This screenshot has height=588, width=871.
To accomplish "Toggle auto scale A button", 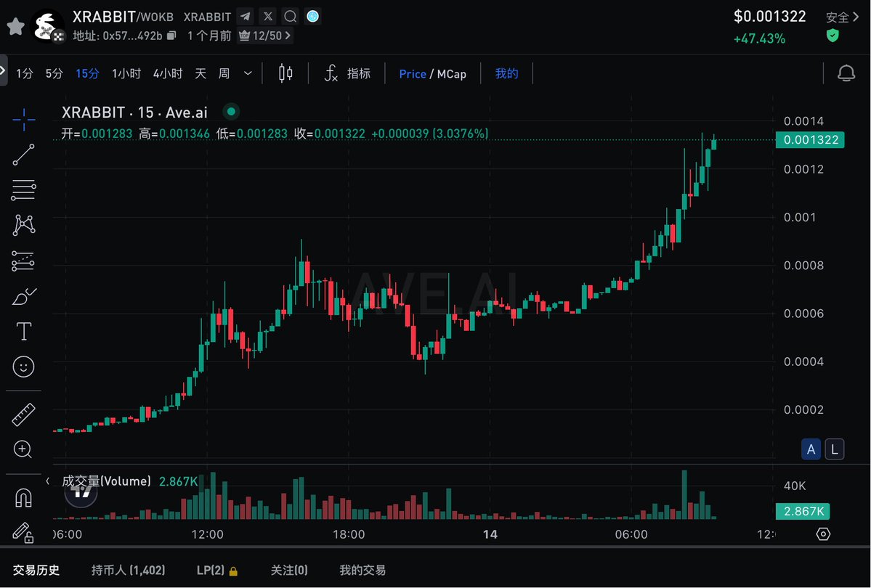I will (811, 449).
